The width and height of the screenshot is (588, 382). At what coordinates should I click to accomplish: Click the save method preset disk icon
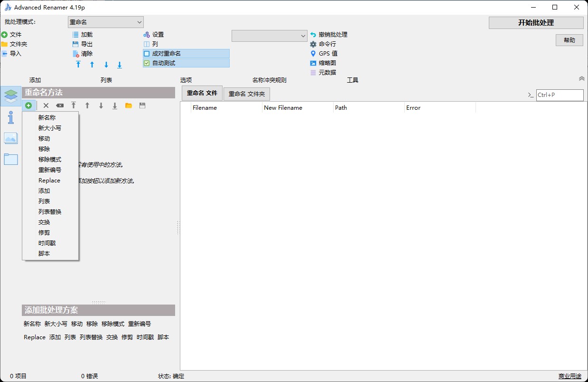click(x=142, y=105)
